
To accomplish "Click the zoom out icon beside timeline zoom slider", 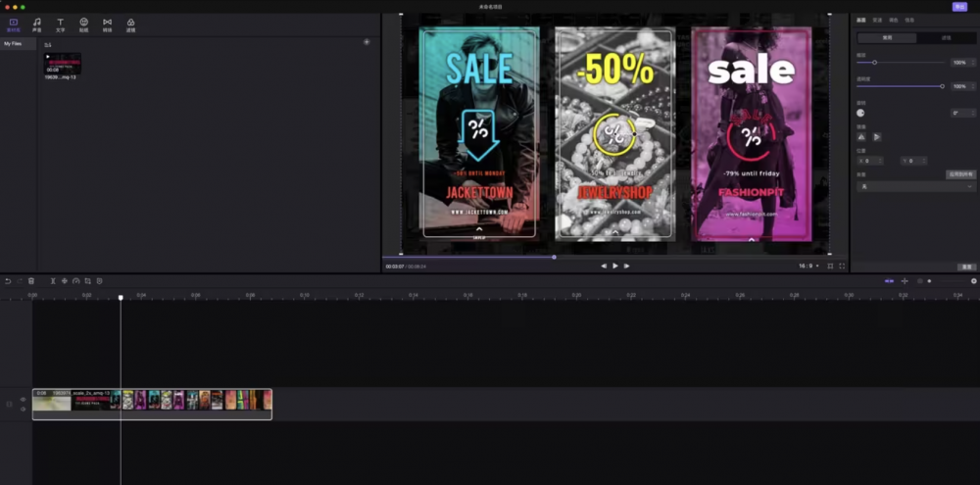I will coord(920,281).
